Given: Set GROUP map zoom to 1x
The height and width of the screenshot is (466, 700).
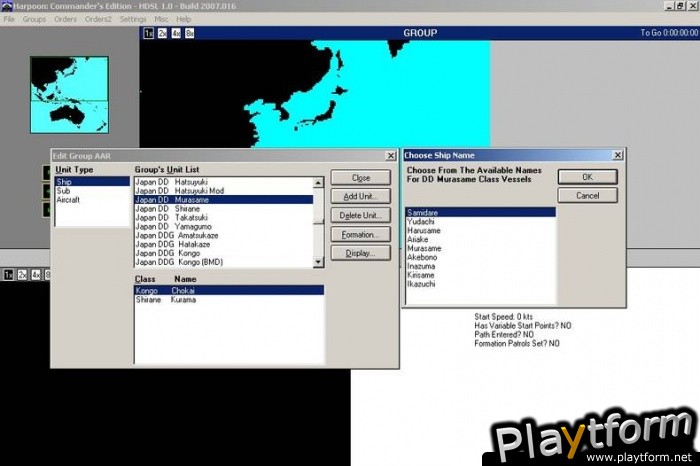Looking at the screenshot, I should [x=149, y=33].
